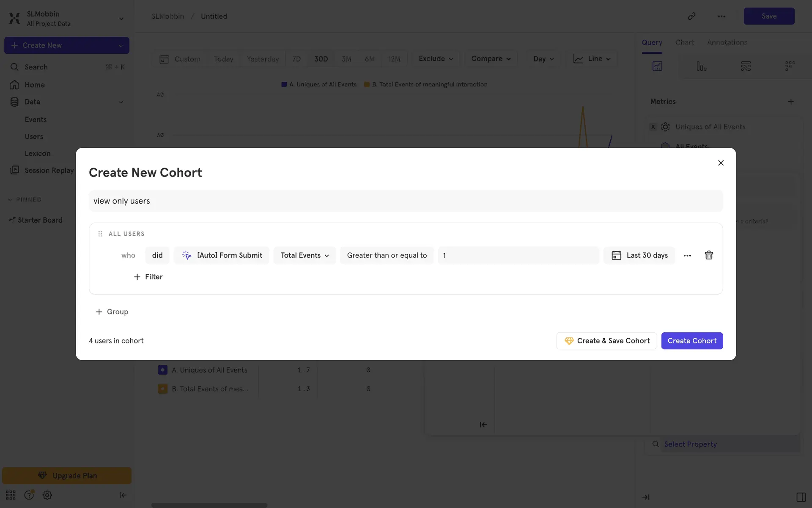Viewport: 812px width, 508px height.
Task: Delete the cohort condition with trash icon
Action: coord(709,255)
